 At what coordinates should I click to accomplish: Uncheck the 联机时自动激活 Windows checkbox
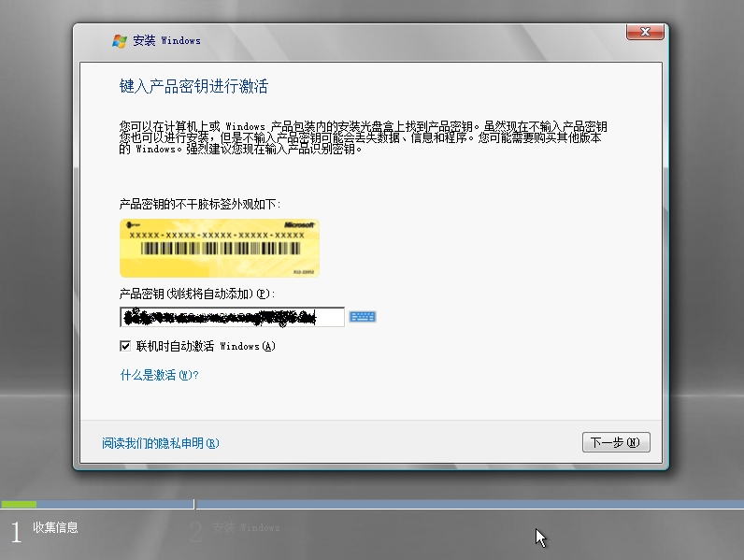[125, 346]
